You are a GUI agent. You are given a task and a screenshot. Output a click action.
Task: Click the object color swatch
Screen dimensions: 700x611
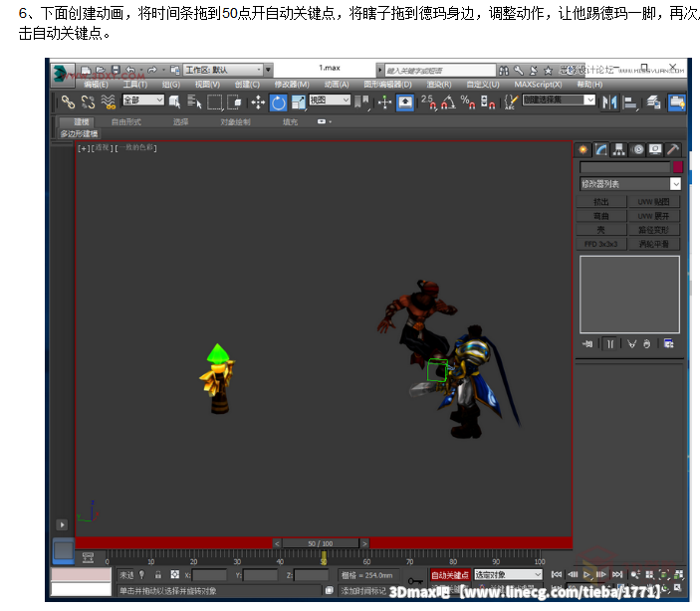coord(678,167)
